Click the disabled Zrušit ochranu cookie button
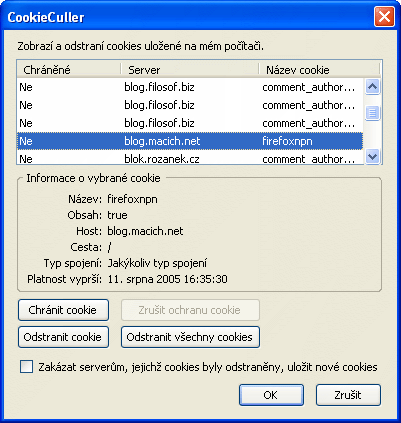Image resolution: width=401 pixels, height=423 pixels. (x=190, y=310)
